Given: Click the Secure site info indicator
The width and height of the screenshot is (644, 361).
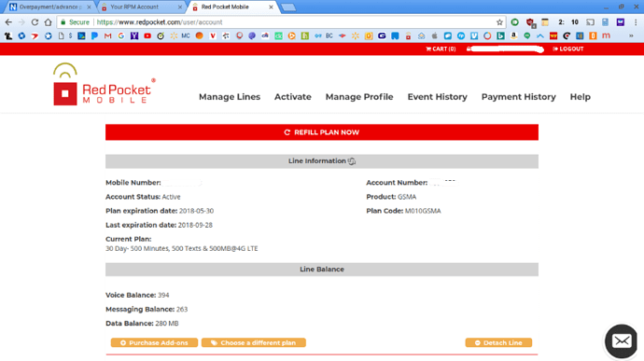Looking at the screenshot, I should coord(76,22).
